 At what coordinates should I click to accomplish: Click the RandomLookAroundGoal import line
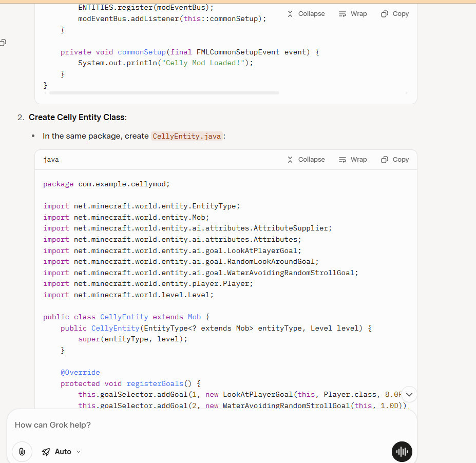[x=181, y=262]
